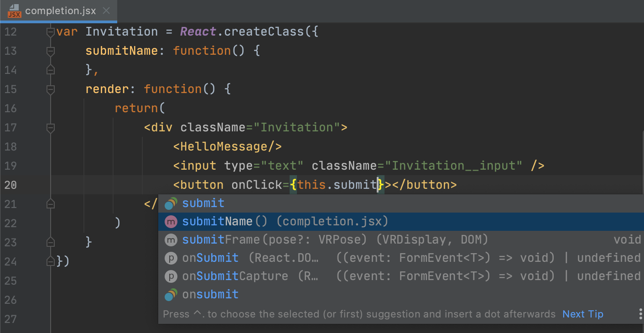Screen dimensions: 644x333
Task: Collapse the Invitation class fold region
Action: coord(50,31)
